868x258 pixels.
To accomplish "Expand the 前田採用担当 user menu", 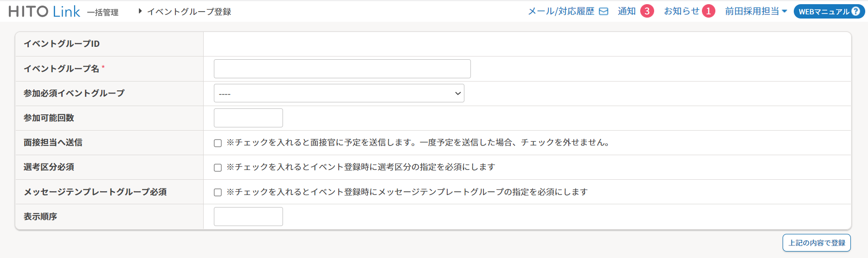I will click(756, 12).
